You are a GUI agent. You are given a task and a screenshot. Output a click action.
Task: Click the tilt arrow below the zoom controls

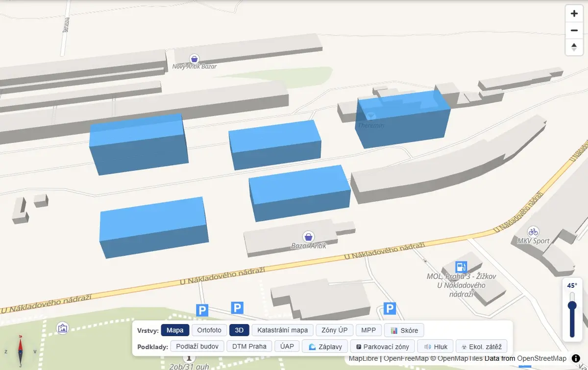(574, 46)
